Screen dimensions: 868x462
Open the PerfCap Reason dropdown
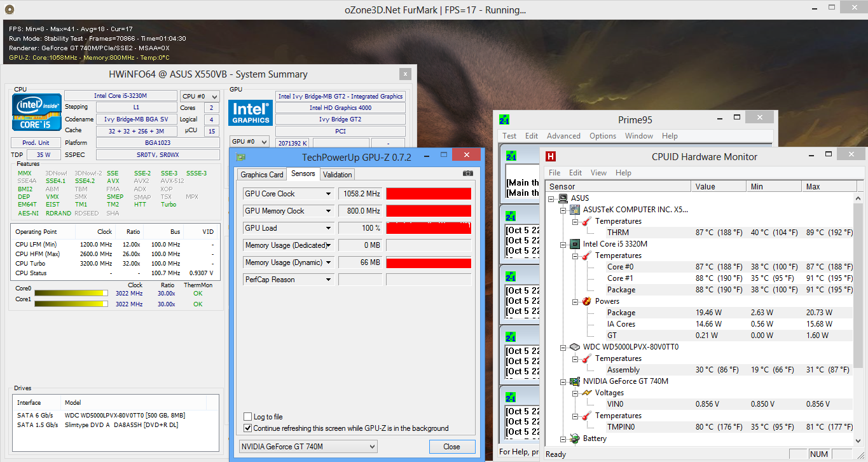(329, 280)
